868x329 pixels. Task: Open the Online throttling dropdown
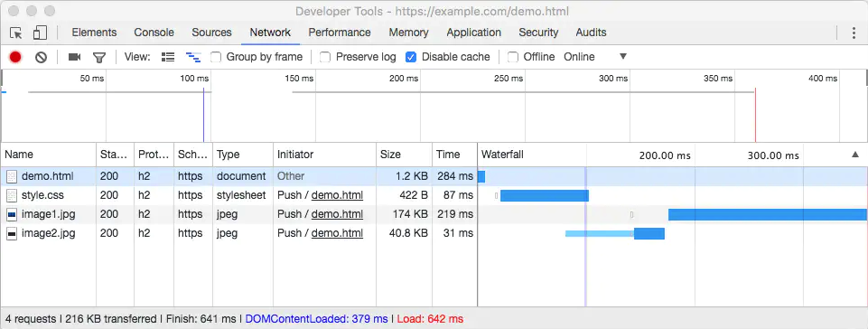coord(595,57)
